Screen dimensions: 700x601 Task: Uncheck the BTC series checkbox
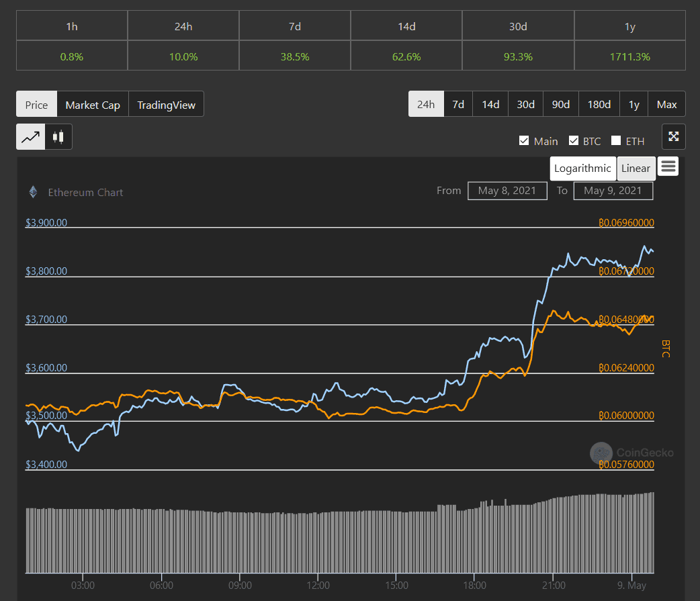click(x=574, y=141)
